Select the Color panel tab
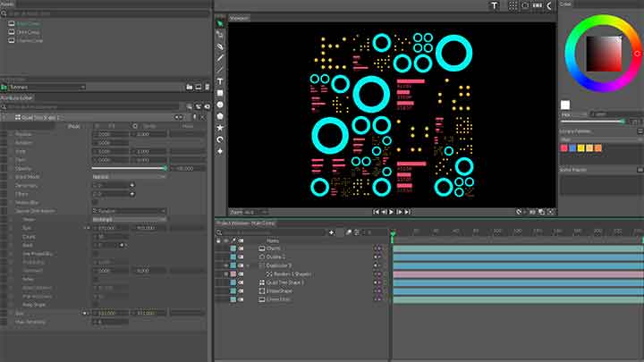Screen dimensions: 644x362 [x=566, y=4]
